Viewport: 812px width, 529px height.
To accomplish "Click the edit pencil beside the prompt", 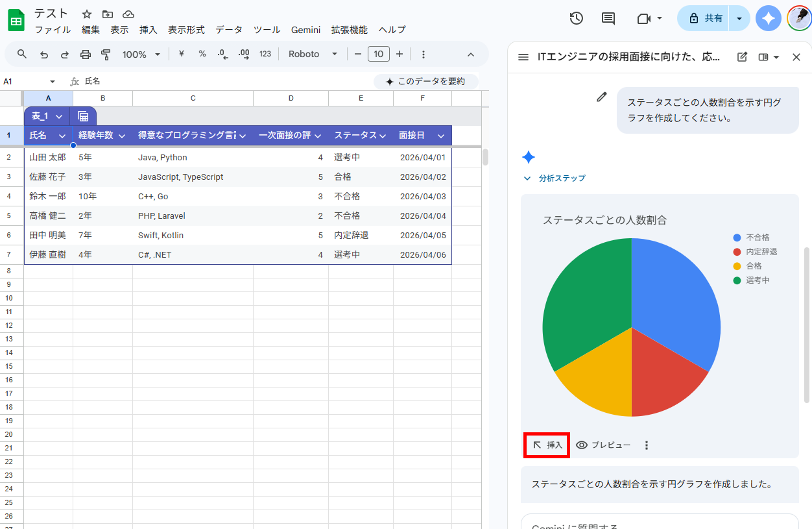I will (602, 97).
